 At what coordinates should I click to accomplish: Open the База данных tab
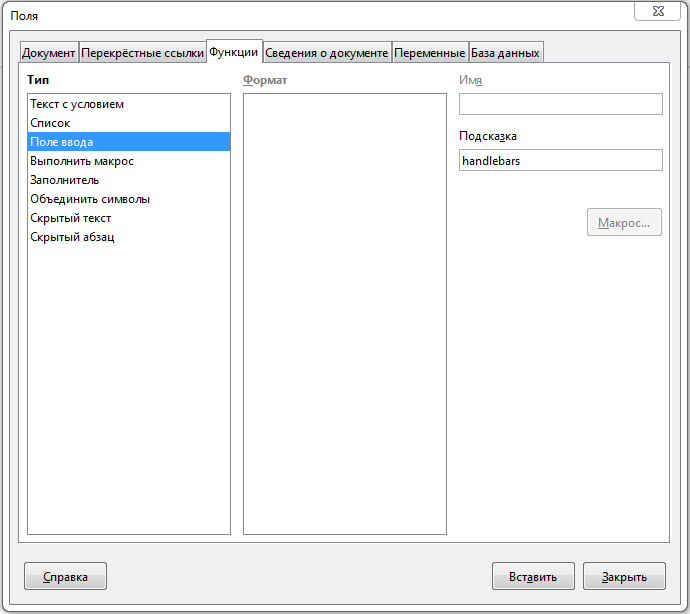[x=505, y=53]
